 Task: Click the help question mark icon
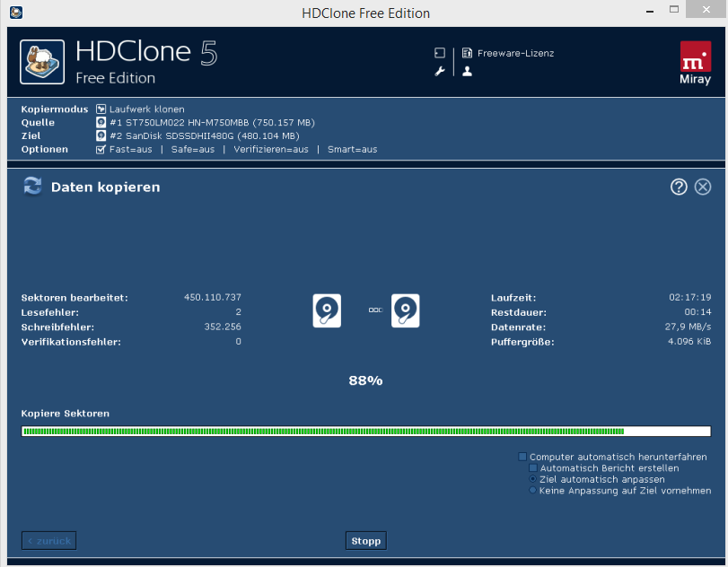click(x=679, y=187)
